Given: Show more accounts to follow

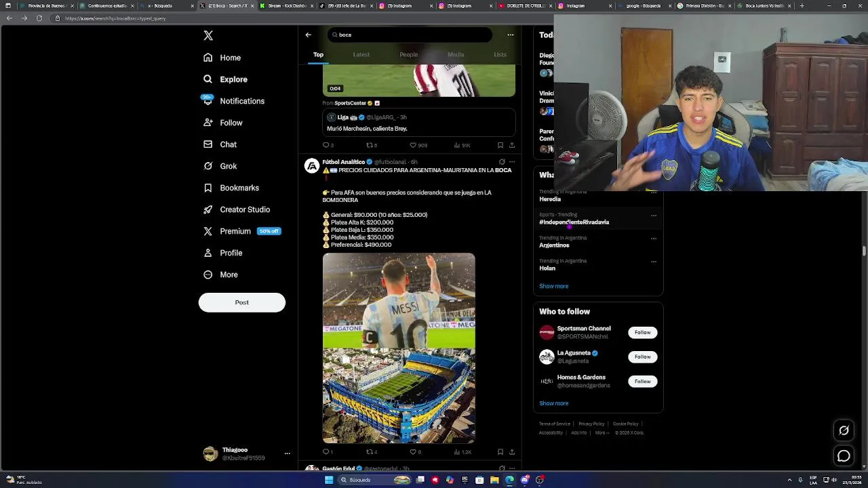Looking at the screenshot, I should [x=554, y=403].
